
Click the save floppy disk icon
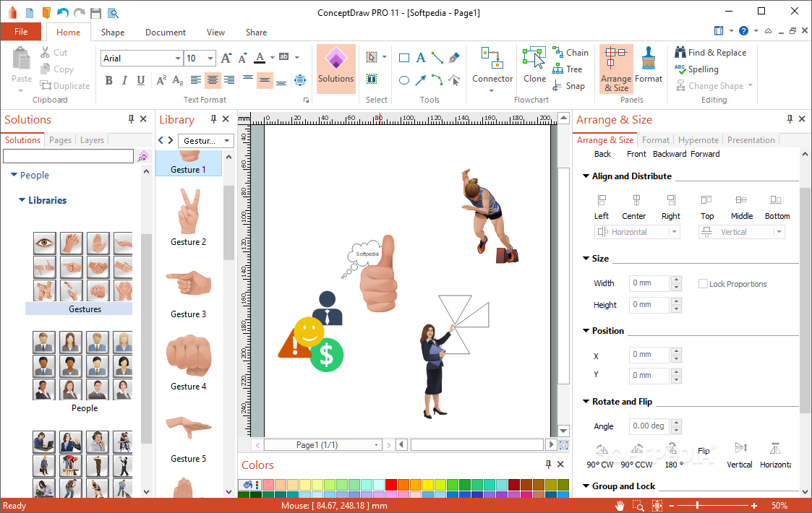coord(95,13)
